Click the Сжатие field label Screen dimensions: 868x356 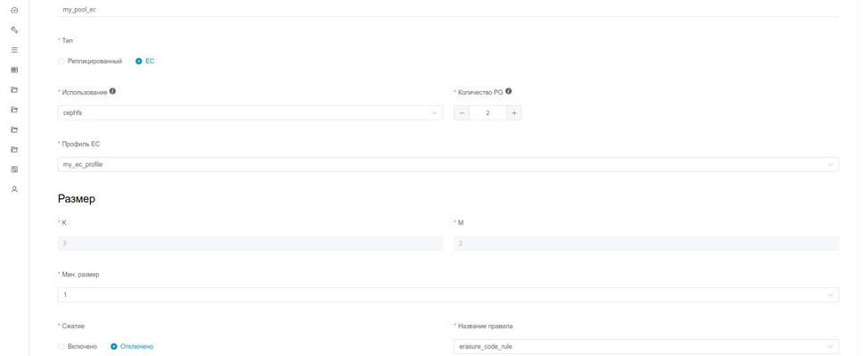pos(73,326)
